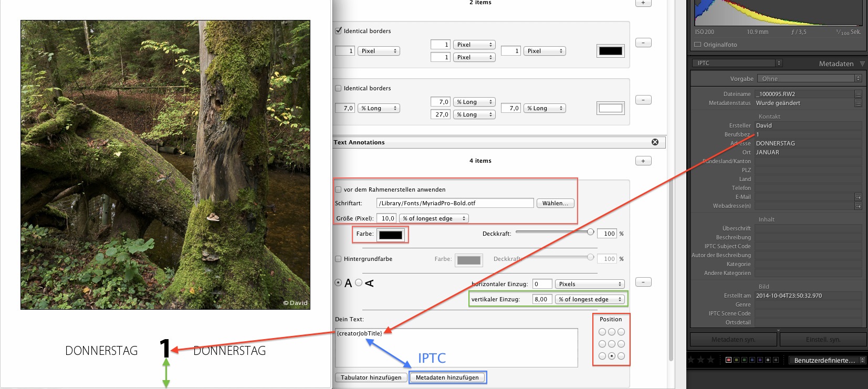Select the upright A text orientation
Viewport: 868px width, 389px height.
coord(338,282)
